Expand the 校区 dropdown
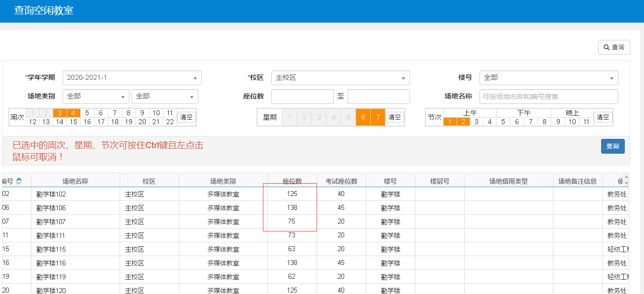 pos(340,78)
